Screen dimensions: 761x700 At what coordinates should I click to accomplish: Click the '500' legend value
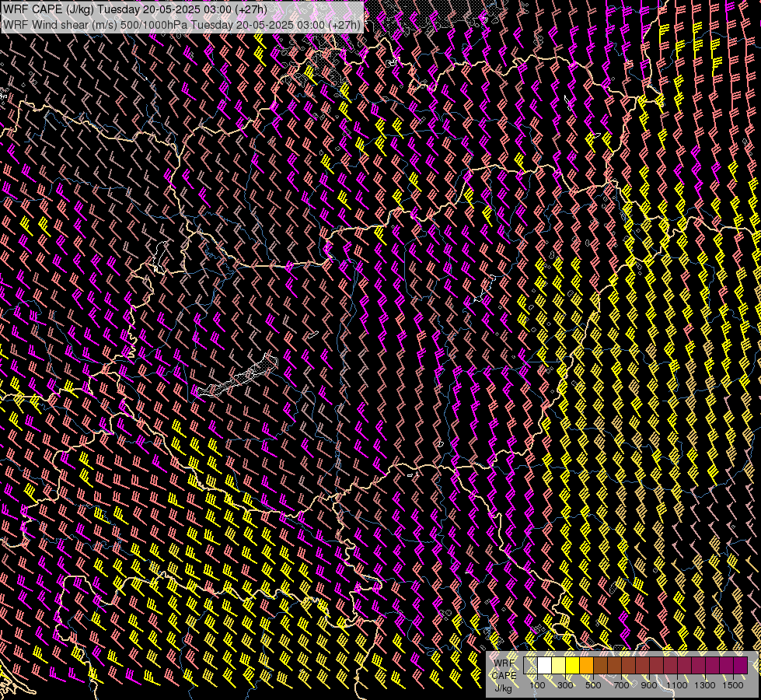point(593,685)
